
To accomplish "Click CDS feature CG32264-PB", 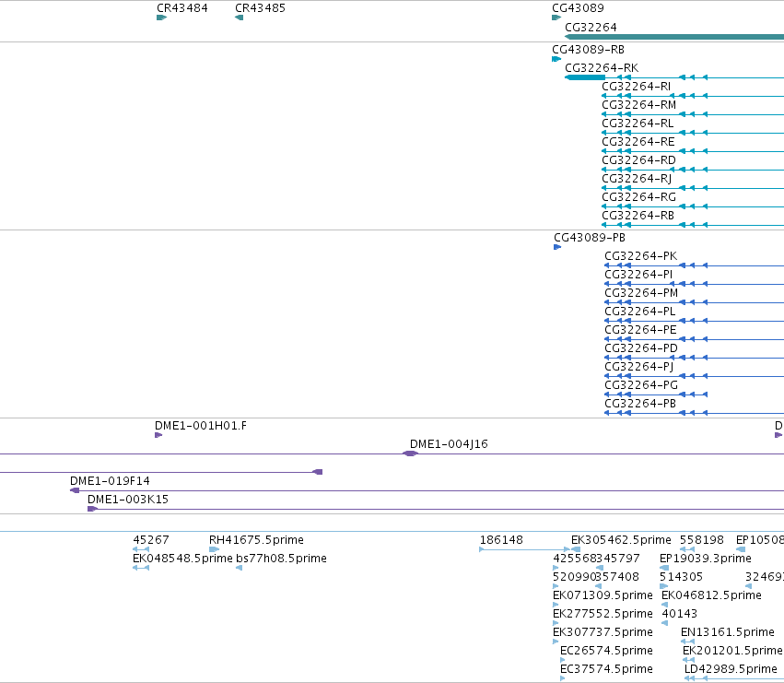I will (x=694, y=413).
